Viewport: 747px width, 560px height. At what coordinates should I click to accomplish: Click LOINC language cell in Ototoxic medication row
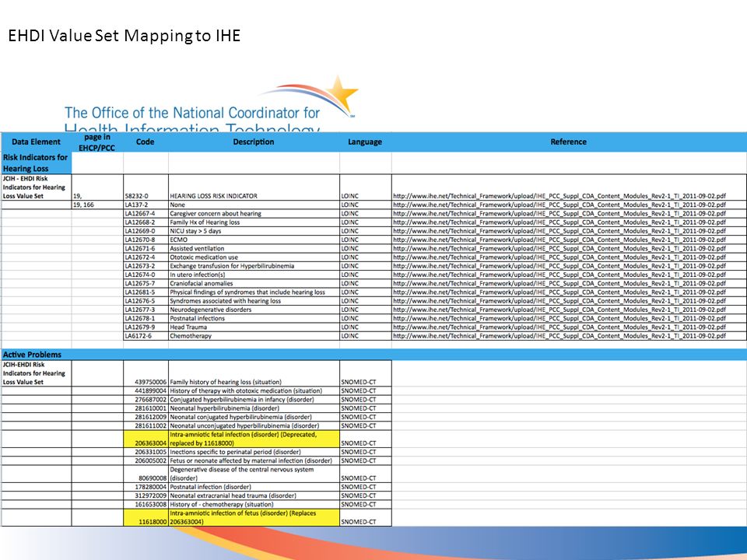[365, 257]
